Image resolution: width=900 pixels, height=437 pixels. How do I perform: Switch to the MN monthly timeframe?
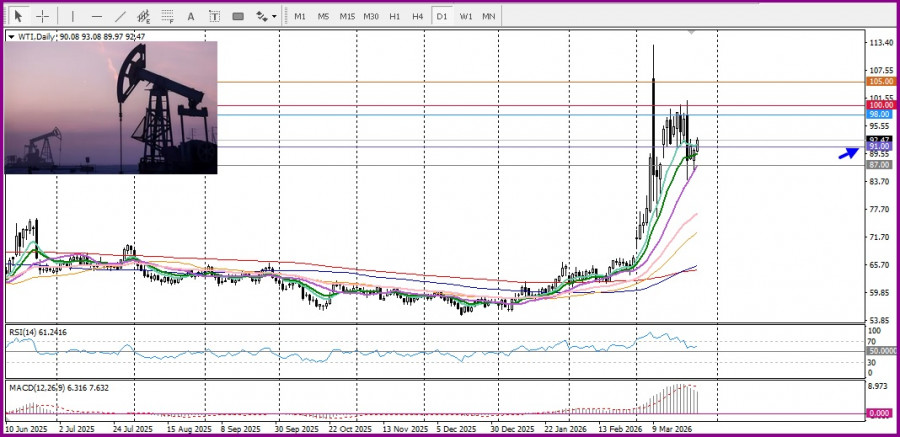(488, 16)
